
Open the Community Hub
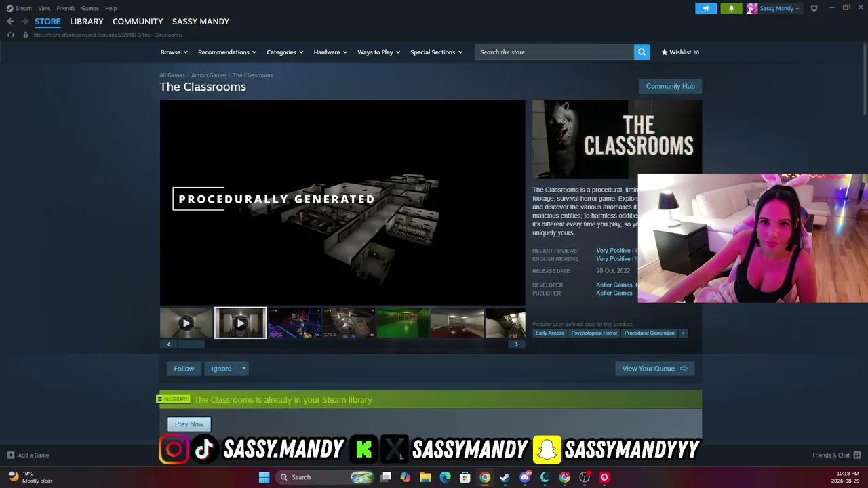(x=670, y=86)
